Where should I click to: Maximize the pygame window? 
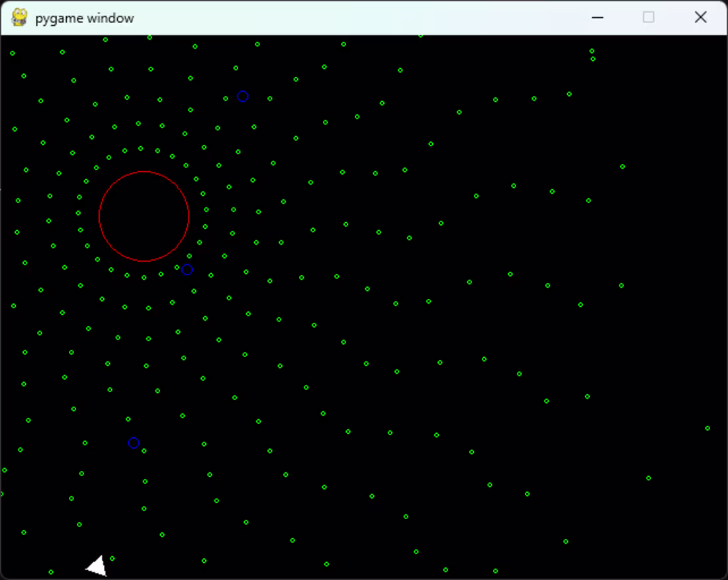click(648, 17)
